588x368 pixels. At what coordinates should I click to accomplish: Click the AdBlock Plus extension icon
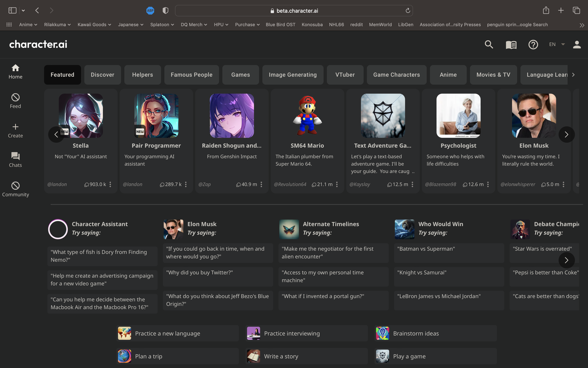tap(150, 10)
